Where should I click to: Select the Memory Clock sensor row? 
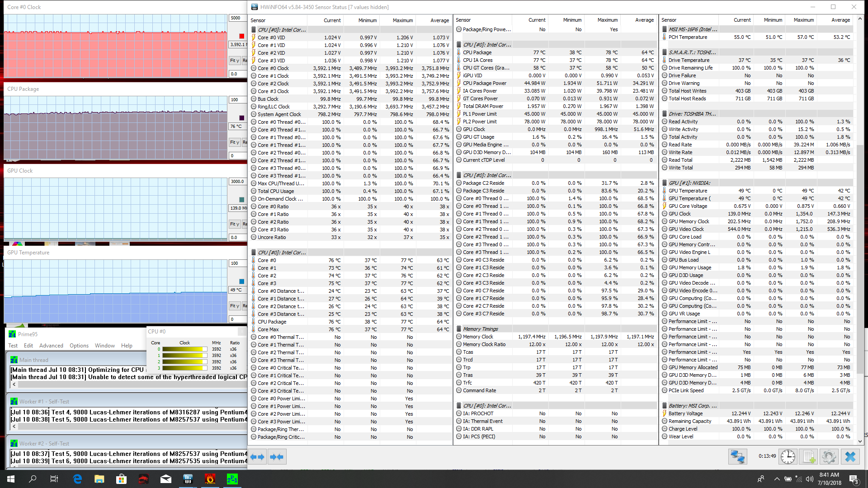pyautogui.click(x=555, y=337)
